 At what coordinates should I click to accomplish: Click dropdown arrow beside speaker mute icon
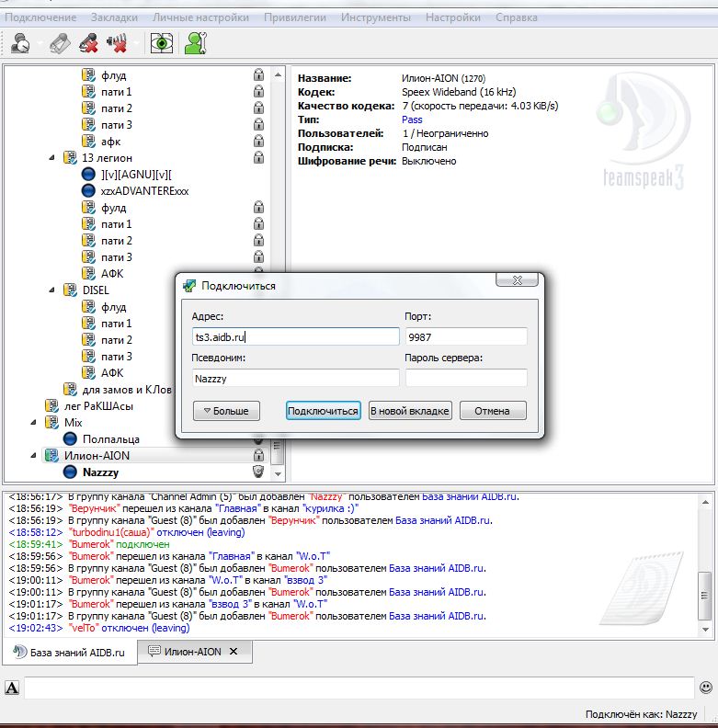137,43
